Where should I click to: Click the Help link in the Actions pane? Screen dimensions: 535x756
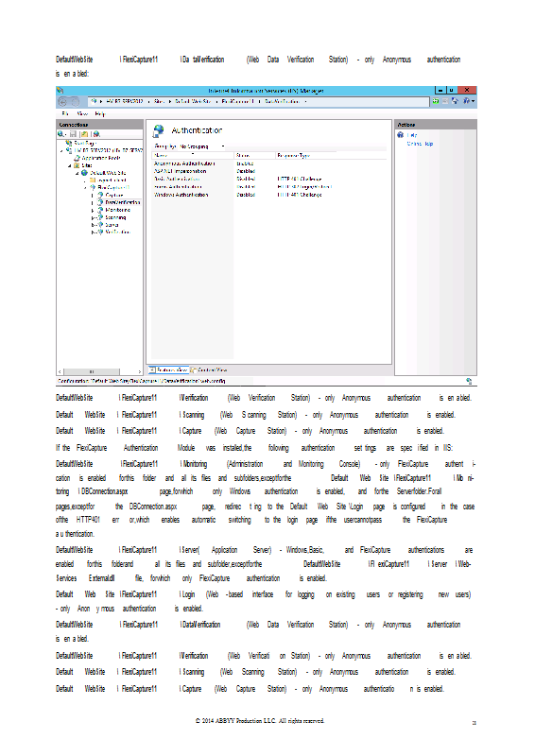[x=412, y=135]
